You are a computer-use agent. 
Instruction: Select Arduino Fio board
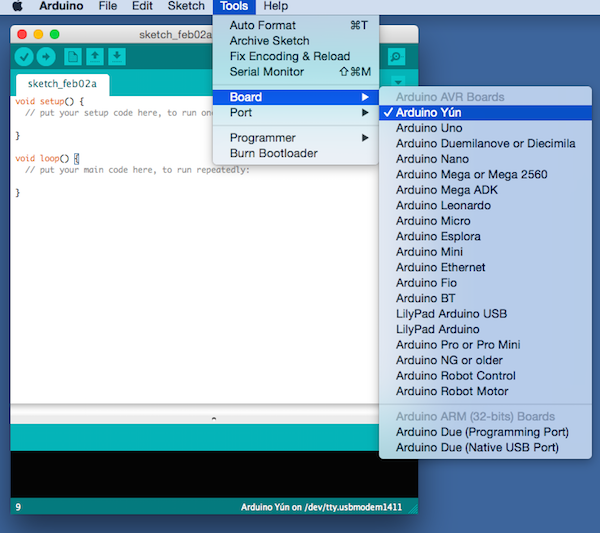tap(485, 283)
